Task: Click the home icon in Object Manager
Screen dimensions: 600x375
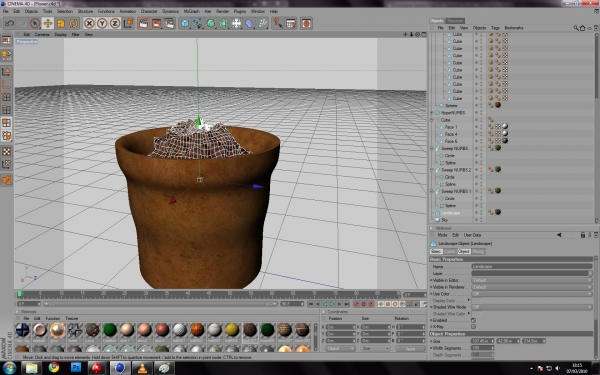Action: pos(582,28)
